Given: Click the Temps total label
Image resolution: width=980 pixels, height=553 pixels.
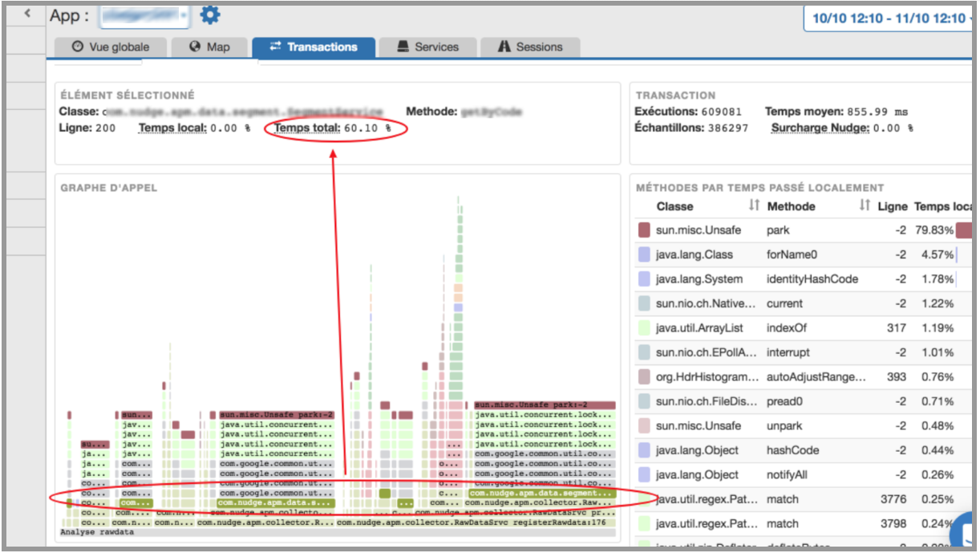Looking at the screenshot, I should point(307,128).
